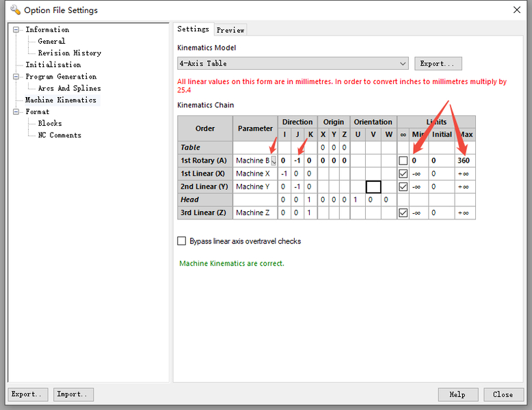Click the Import button

pos(73,394)
